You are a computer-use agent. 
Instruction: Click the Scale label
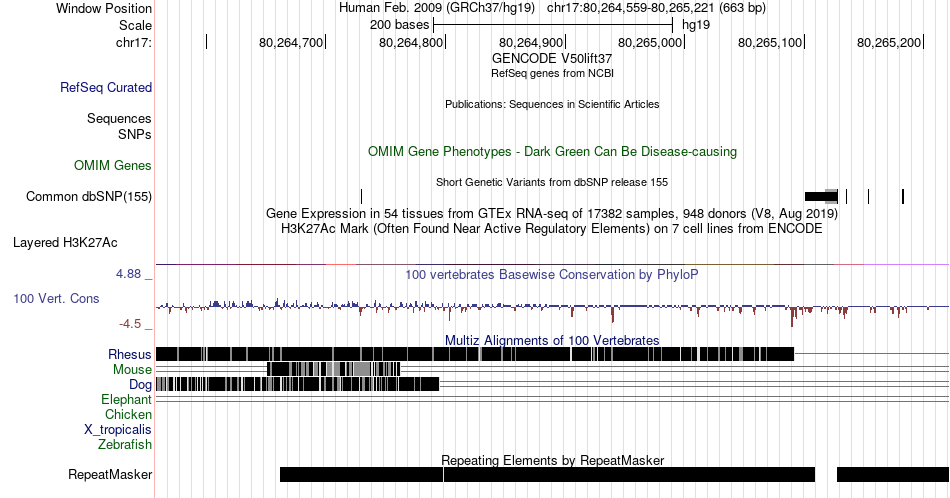[x=136, y=25]
